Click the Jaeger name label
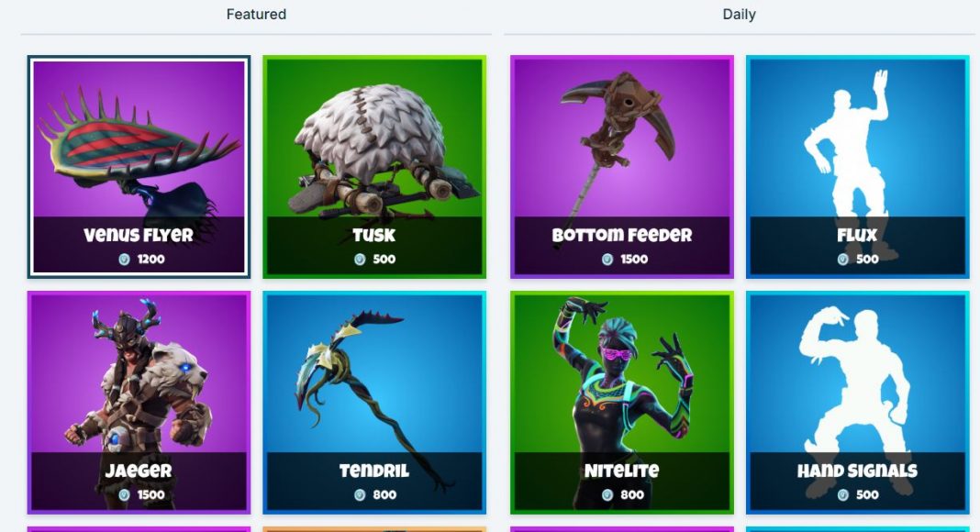The width and height of the screenshot is (980, 532). coord(139,471)
